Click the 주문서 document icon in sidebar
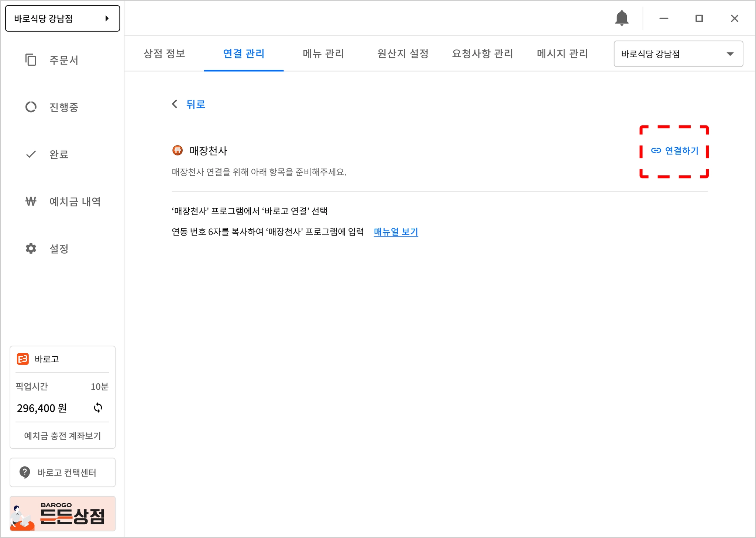The width and height of the screenshot is (756, 538). [31, 60]
